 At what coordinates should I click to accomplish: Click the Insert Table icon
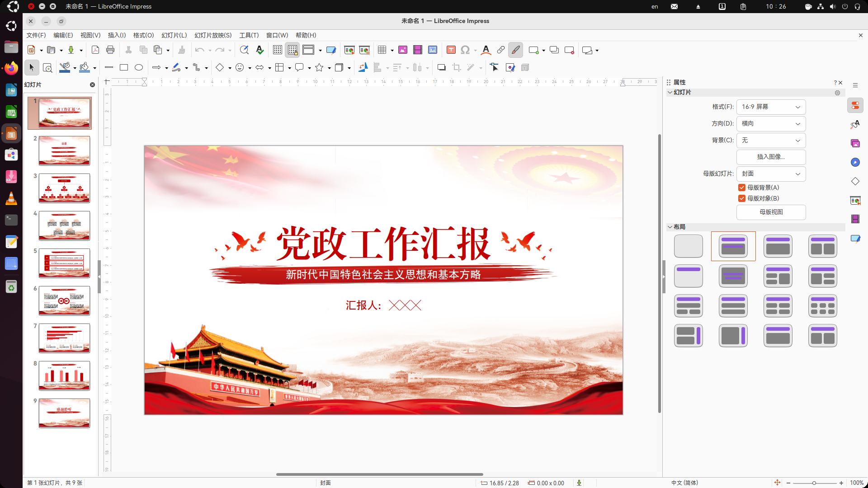(382, 50)
